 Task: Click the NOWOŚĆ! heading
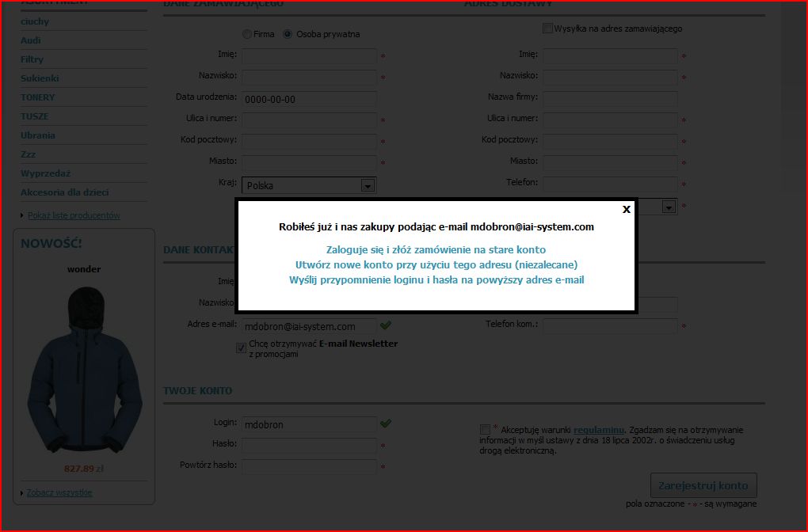click(51, 244)
